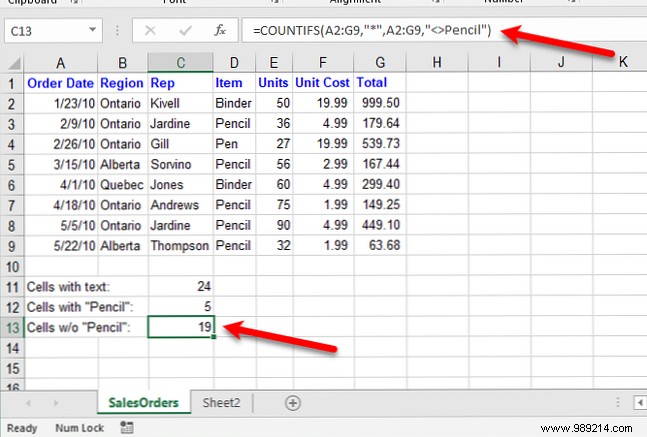
Task: Click the cell with rep Andrews
Action: pos(181,205)
